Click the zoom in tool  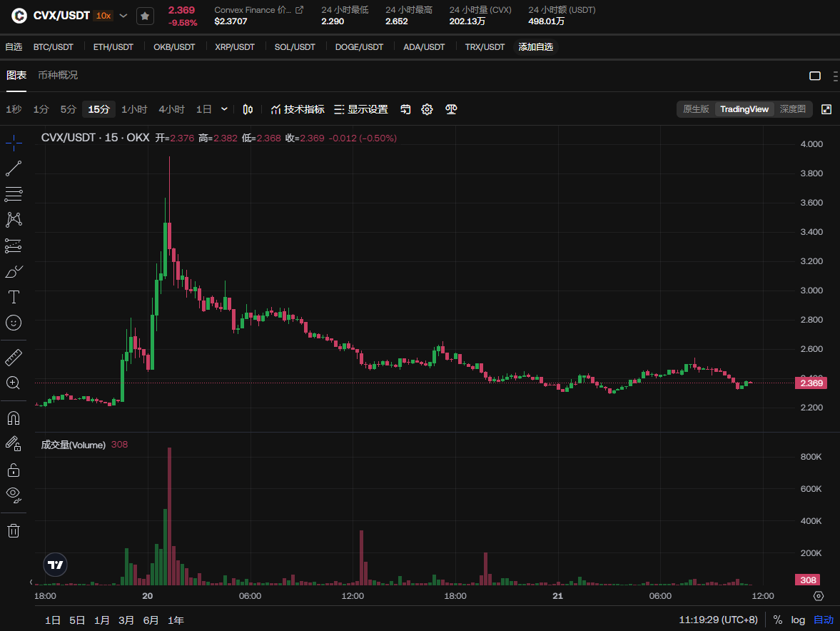coord(14,383)
